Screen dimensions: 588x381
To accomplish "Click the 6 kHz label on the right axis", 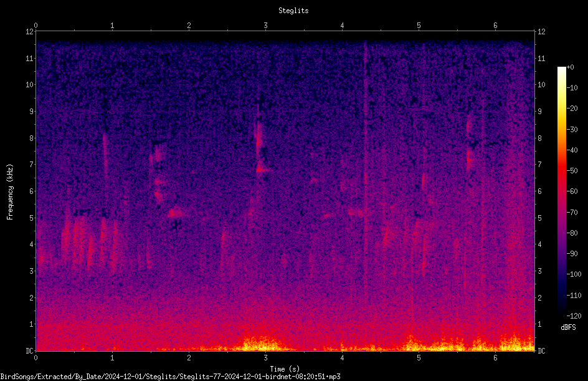I will coord(539,191).
